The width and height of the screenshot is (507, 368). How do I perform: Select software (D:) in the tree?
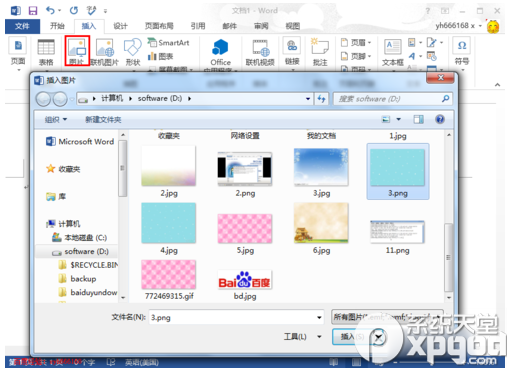click(x=81, y=252)
